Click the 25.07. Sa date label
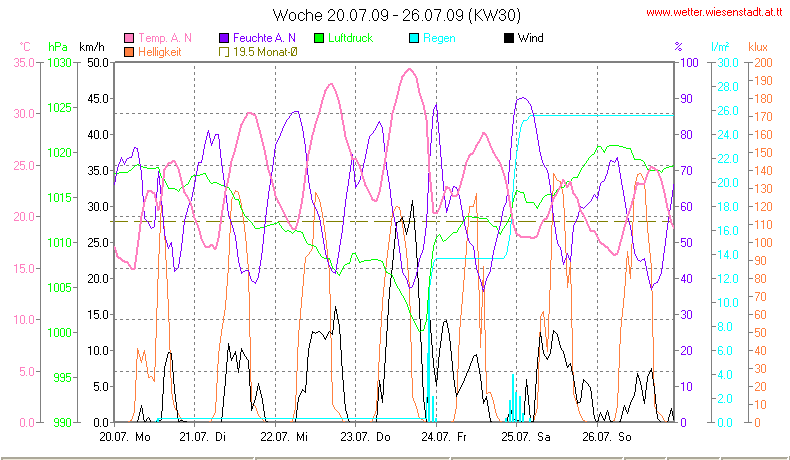 (525, 437)
